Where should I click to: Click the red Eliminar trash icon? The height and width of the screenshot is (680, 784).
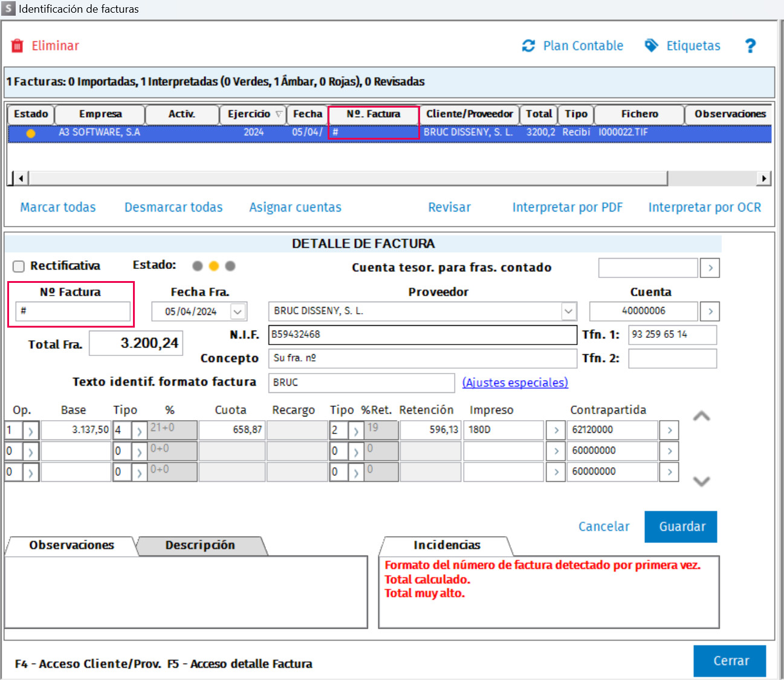pyautogui.click(x=18, y=46)
